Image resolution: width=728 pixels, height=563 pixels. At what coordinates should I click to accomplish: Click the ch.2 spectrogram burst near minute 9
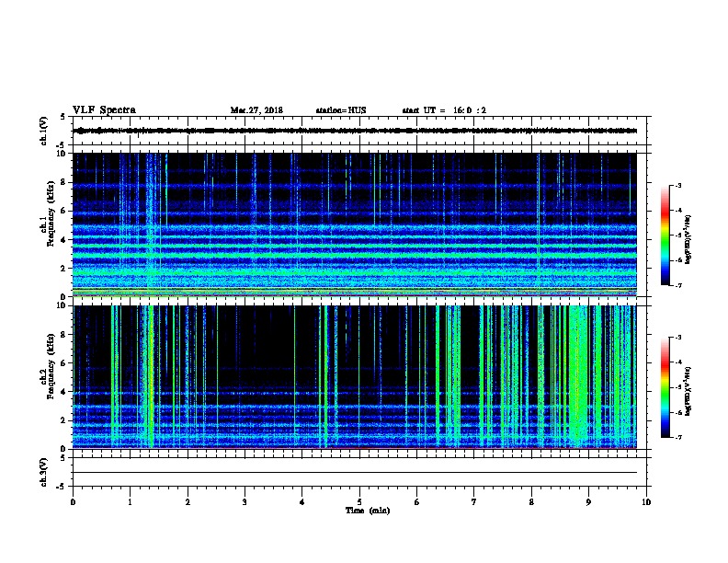(578, 376)
